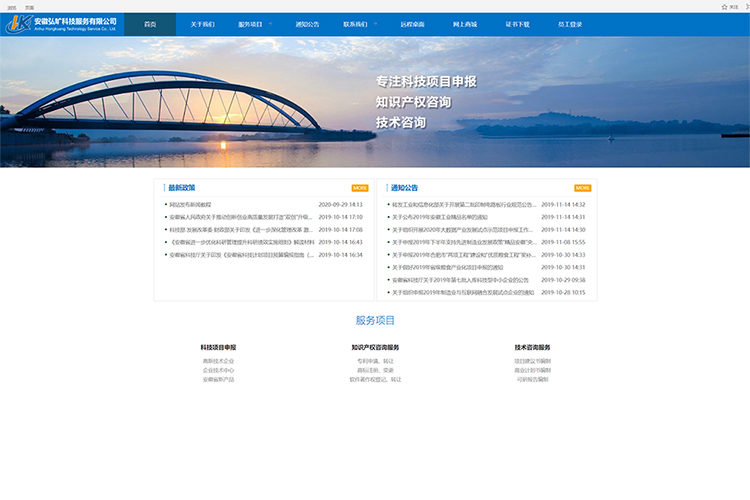Click the favorites star icon at top right
This screenshot has width=750, height=500.
[x=724, y=6]
